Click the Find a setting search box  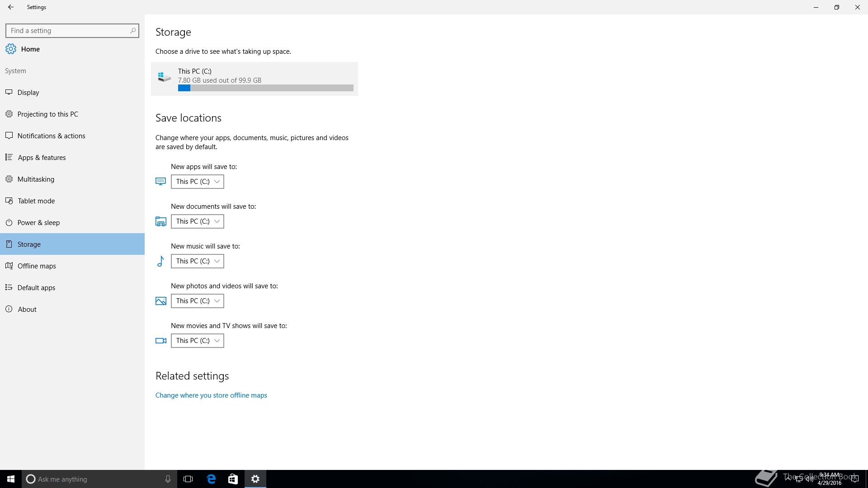(x=68, y=31)
